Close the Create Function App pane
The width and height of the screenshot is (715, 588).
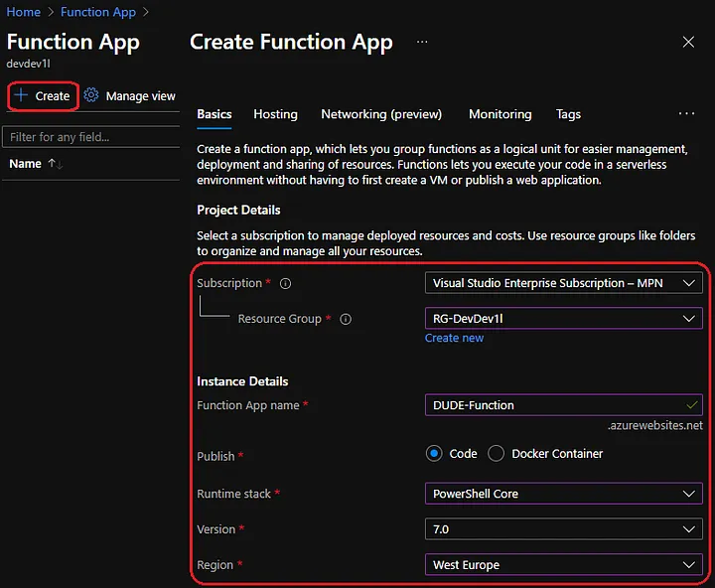coord(688,42)
